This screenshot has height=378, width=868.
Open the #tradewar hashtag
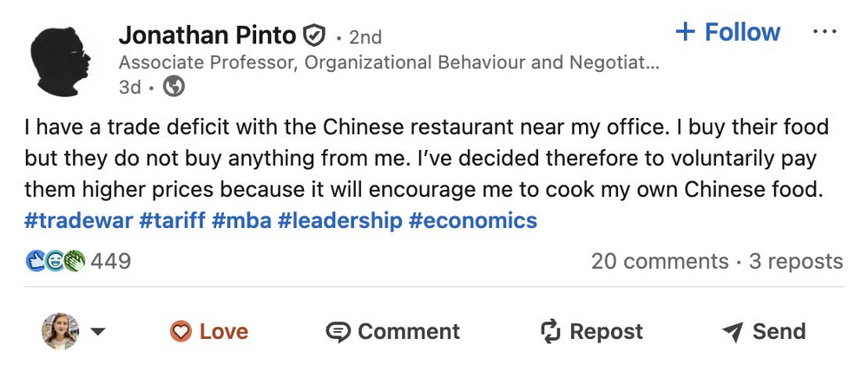coord(79,220)
